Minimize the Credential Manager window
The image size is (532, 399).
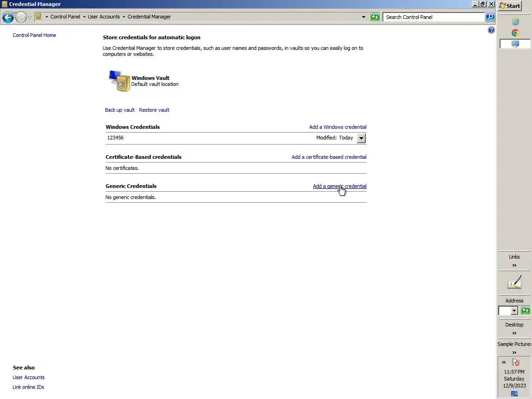[475, 4]
